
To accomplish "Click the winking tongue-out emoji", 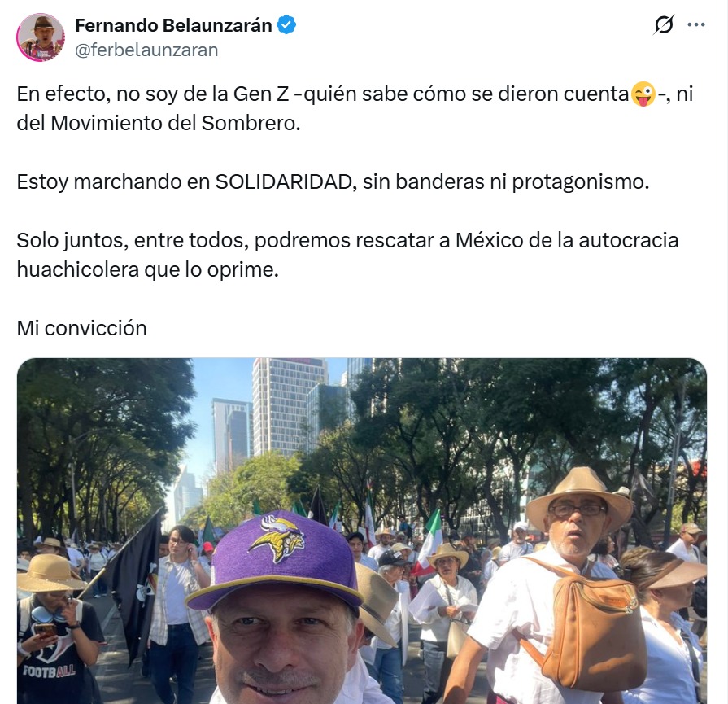I will click(x=643, y=94).
